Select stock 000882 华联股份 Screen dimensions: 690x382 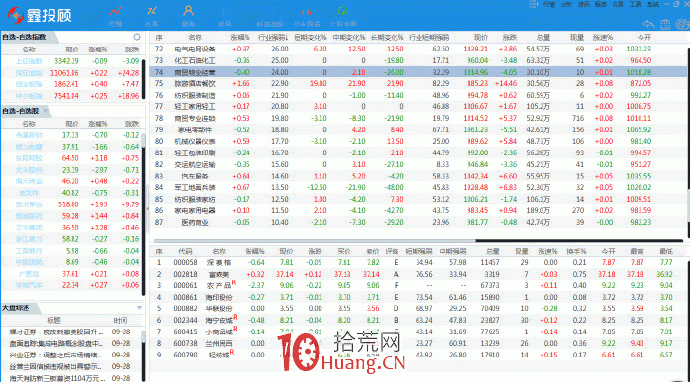[x=418, y=309]
